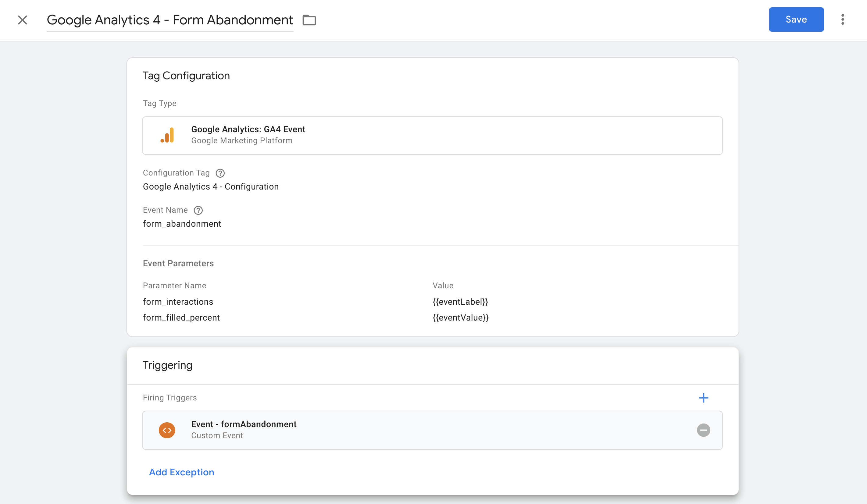Image resolution: width=867 pixels, height=504 pixels.
Task: Click the Parameter Name column header
Action: [x=174, y=286]
